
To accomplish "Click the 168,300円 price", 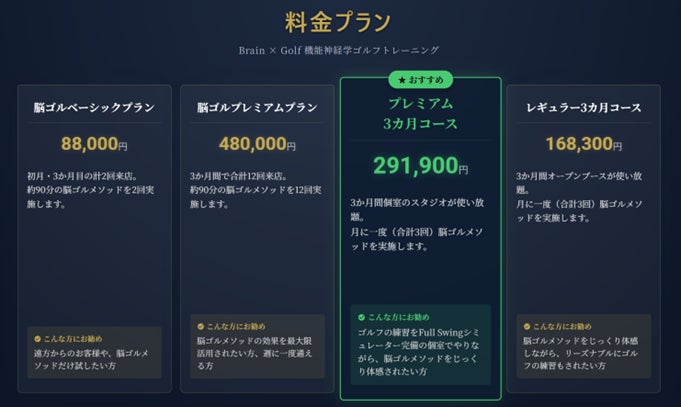I will coord(583,144).
